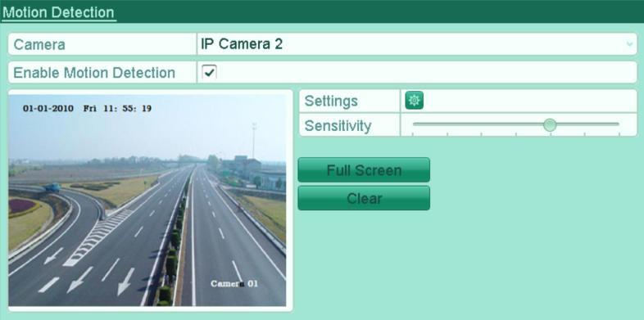
Task: Click the Enable Motion Detection label
Action: pyautogui.click(x=94, y=73)
